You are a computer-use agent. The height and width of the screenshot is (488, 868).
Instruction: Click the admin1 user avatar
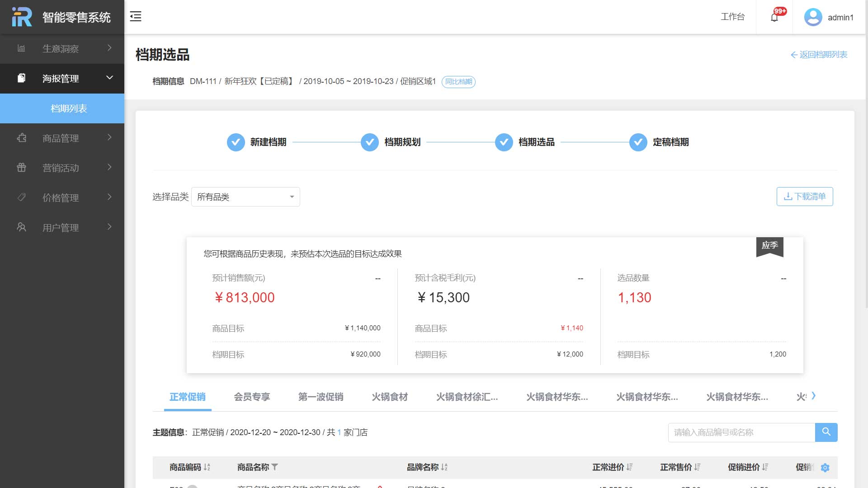click(x=813, y=17)
